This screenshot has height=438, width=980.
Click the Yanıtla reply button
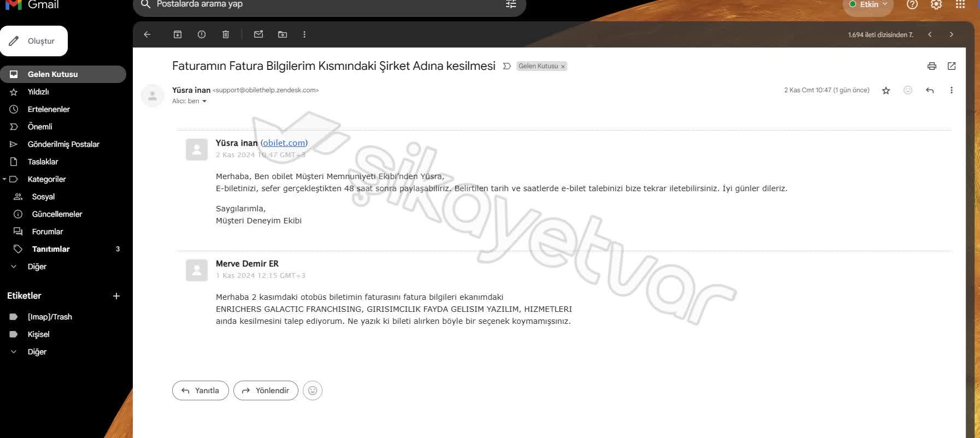[201, 390]
